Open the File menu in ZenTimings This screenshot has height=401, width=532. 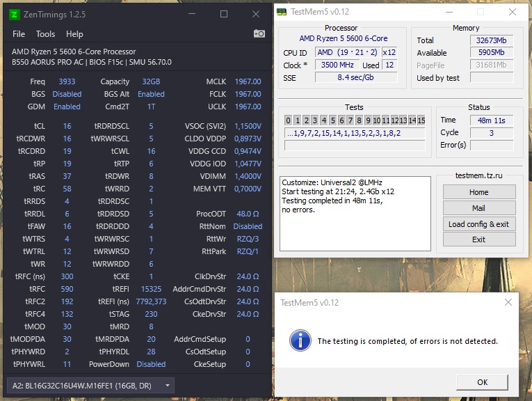(x=19, y=34)
